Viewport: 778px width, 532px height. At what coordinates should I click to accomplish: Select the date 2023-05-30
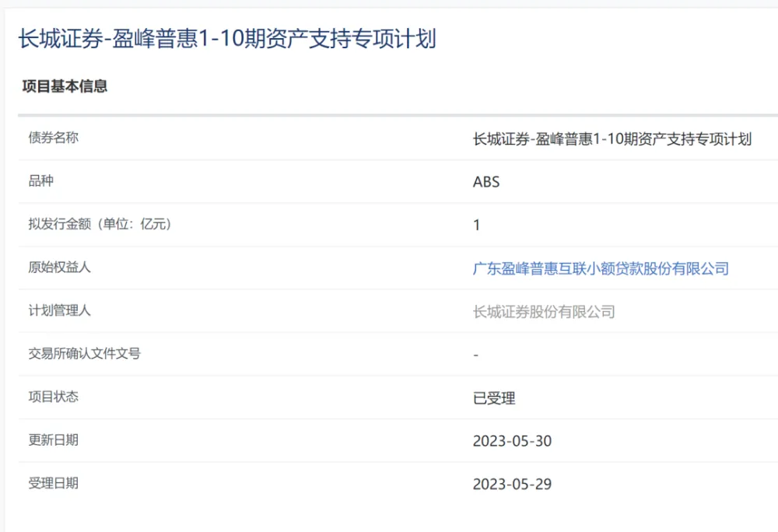pos(512,441)
